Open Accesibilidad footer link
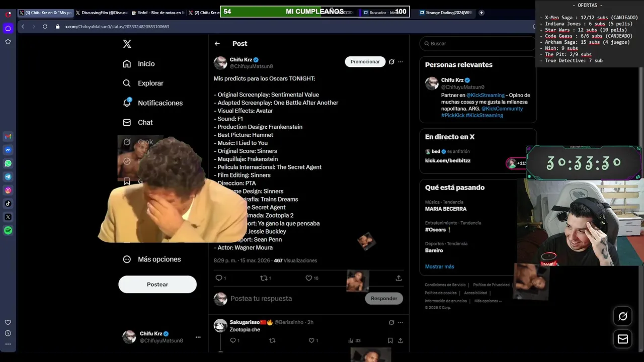This screenshot has height=362, width=644. click(475, 293)
